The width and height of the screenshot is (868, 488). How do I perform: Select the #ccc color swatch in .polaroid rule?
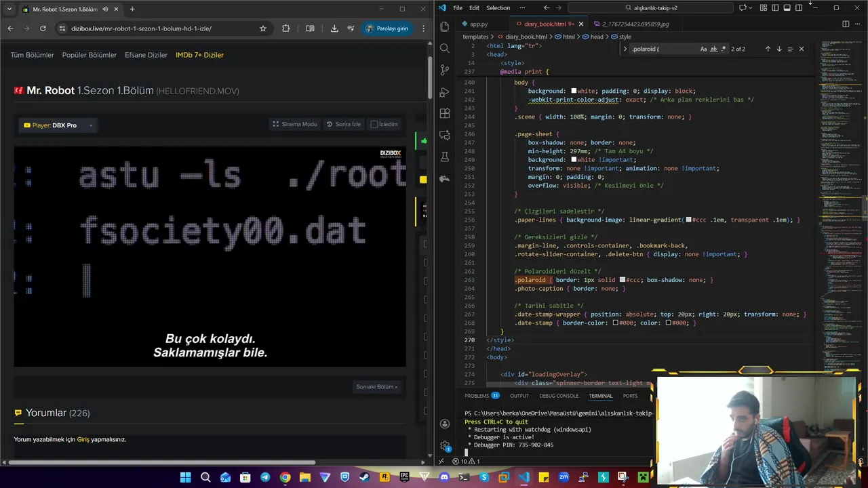(623, 280)
